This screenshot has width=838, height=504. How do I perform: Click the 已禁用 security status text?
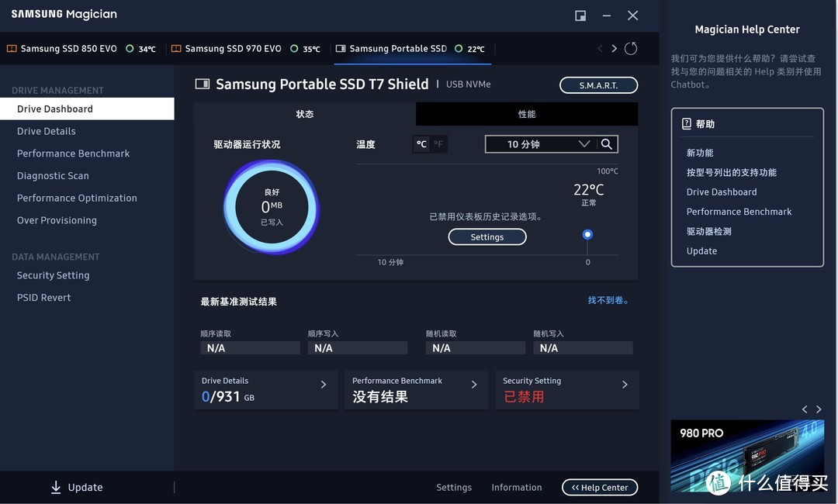[524, 397]
